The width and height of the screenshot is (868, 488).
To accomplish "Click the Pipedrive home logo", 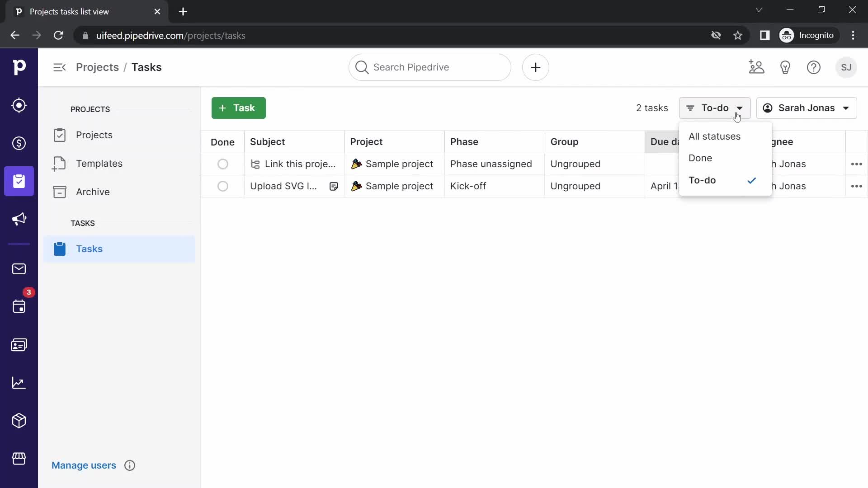I will [19, 67].
